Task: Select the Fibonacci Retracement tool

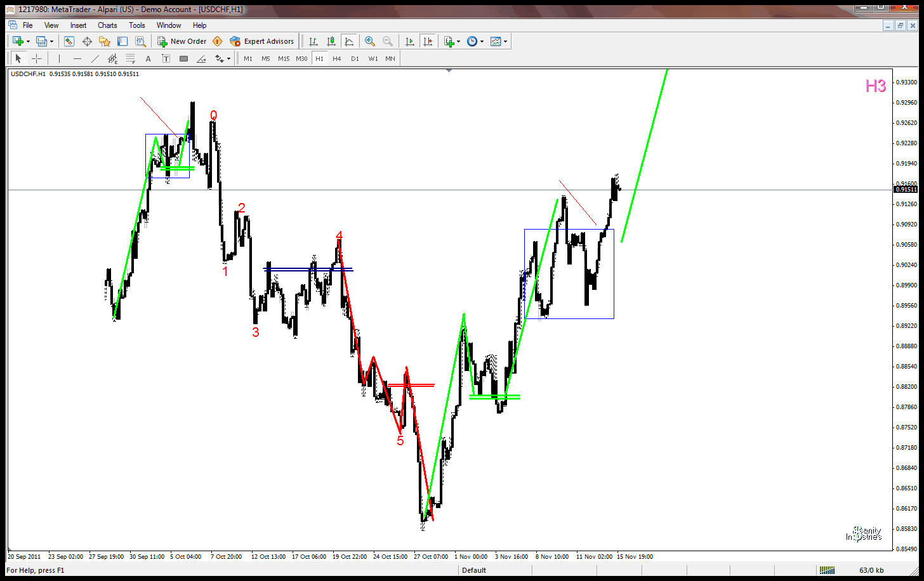Action: [x=131, y=58]
